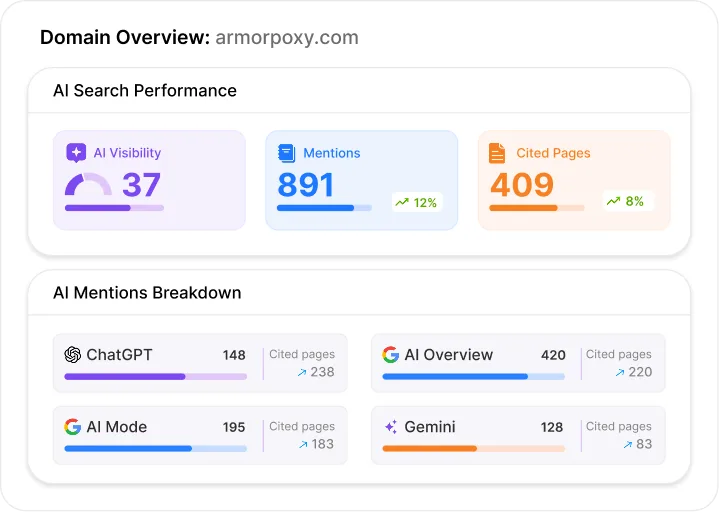Click the AI Visibility label
Screen dimensions: 719x512
click(127, 153)
